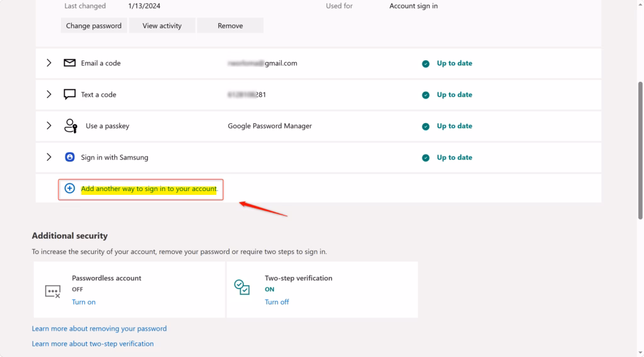Click the green check icon in Email a code row
The image size is (644, 357).
[x=426, y=63]
